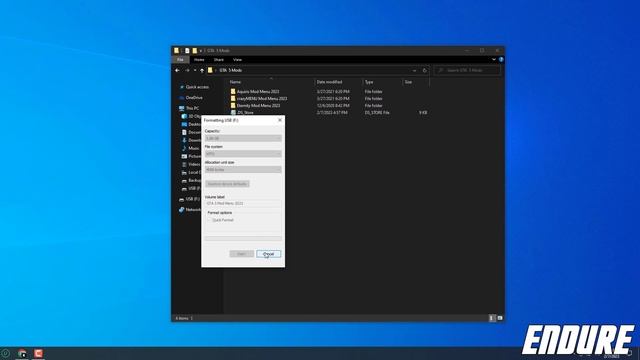
Task: Open the recent locations dropdown arrow
Action: coord(195,70)
